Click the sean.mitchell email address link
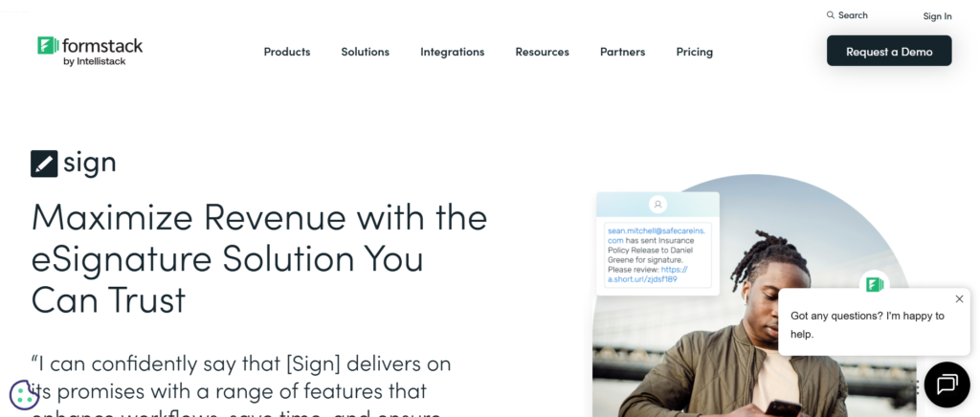Screen dimensions: 980x417 click(657, 235)
